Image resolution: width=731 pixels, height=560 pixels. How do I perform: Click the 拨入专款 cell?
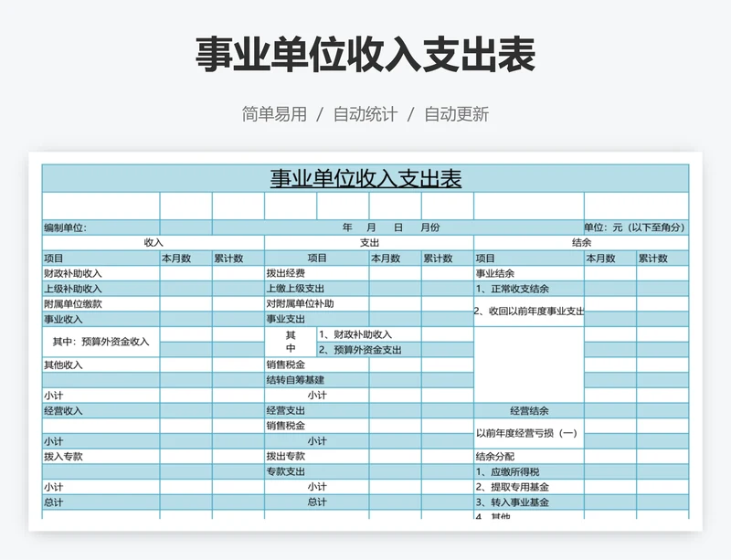(101, 457)
